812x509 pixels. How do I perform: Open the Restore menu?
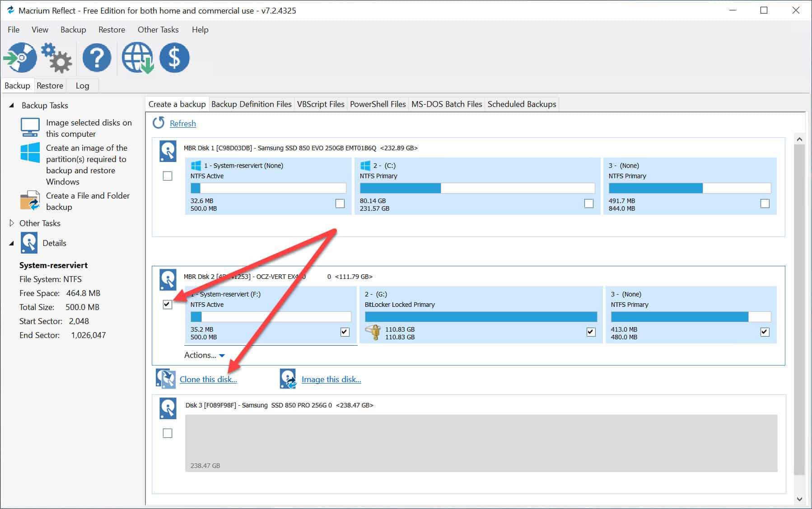pyautogui.click(x=112, y=30)
